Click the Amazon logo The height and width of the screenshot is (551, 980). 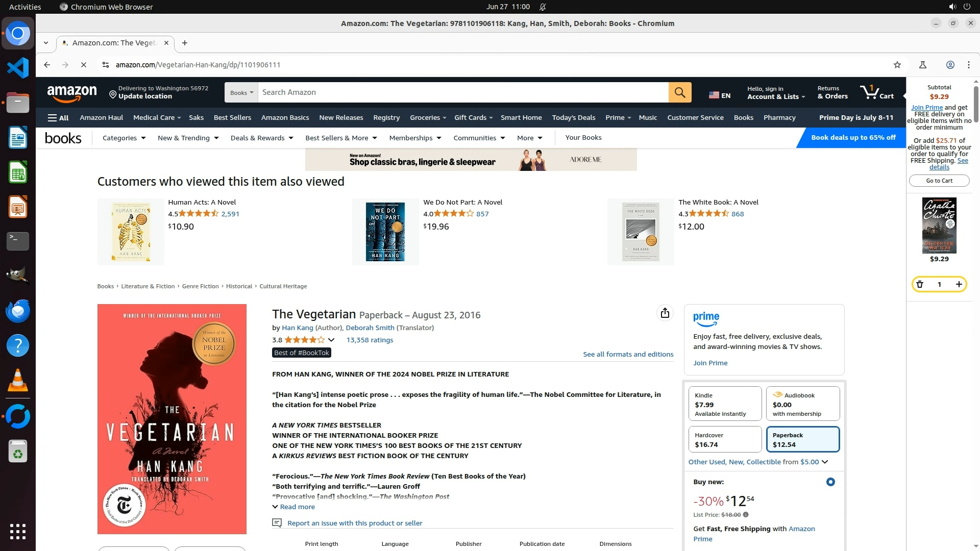pyautogui.click(x=72, y=93)
